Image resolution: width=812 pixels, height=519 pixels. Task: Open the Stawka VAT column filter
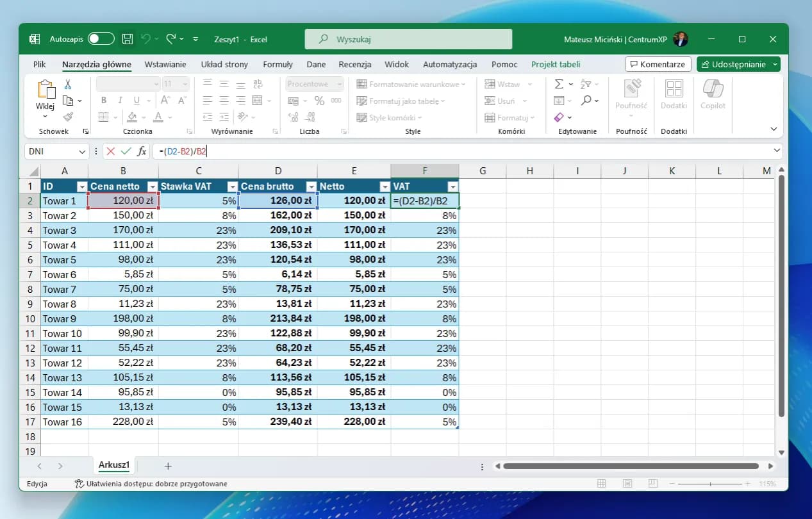[232, 186]
